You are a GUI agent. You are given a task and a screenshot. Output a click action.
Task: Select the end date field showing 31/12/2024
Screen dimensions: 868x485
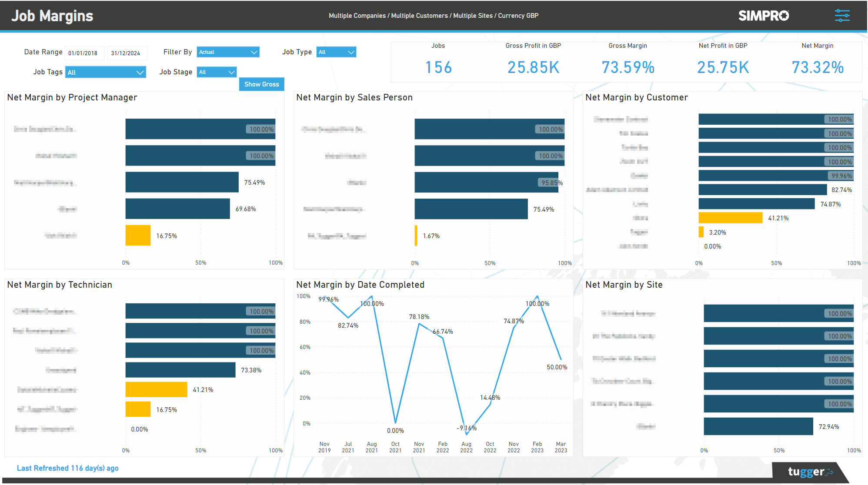tap(127, 53)
